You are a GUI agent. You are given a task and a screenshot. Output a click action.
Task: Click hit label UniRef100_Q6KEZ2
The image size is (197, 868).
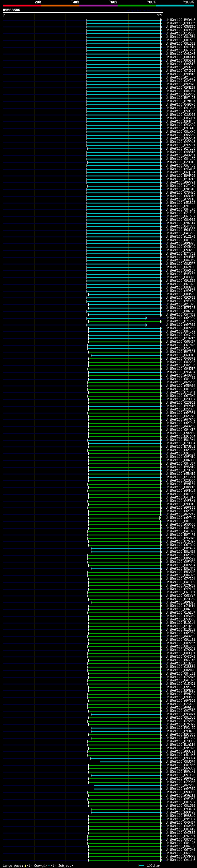pos(180,853)
